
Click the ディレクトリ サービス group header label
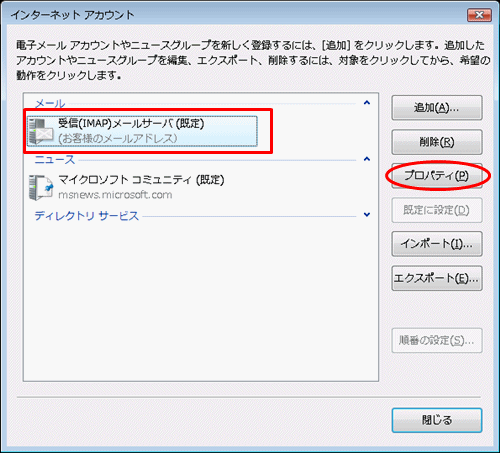tap(87, 216)
